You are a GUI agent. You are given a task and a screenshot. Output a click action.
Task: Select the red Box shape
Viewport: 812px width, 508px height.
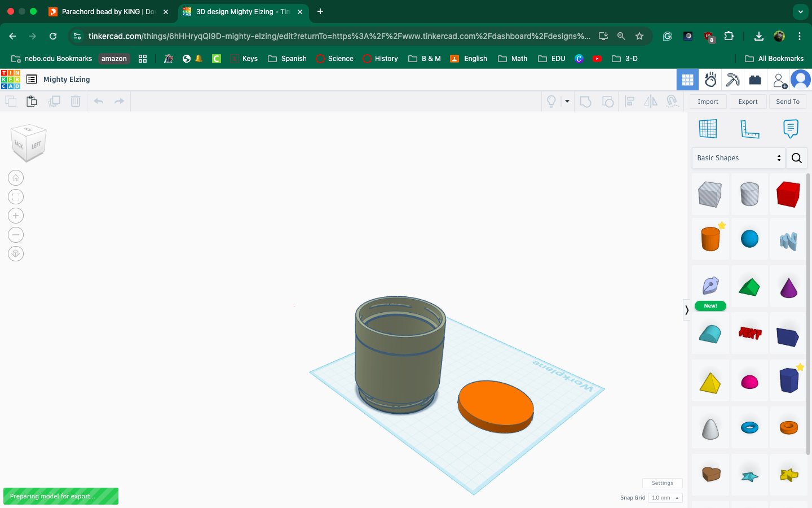pyautogui.click(x=788, y=194)
